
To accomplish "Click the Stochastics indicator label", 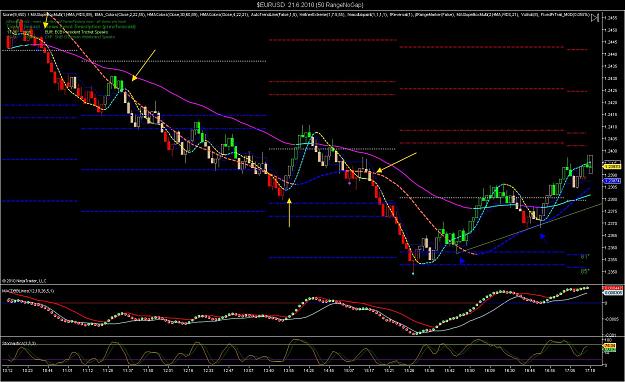I will pos(19,343).
